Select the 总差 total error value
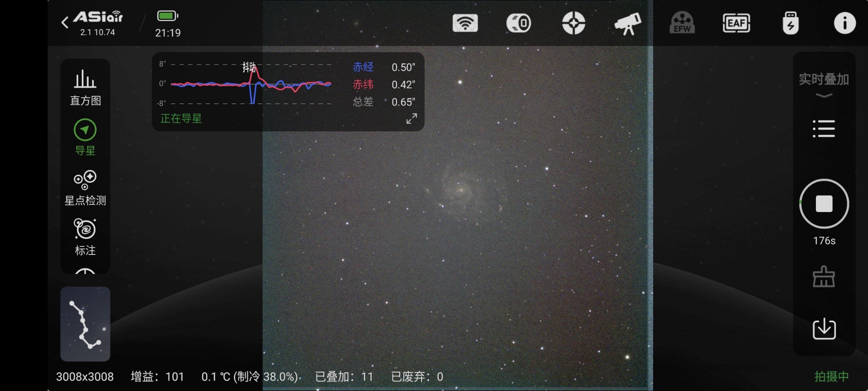Viewport: 868px width, 391px height. [x=403, y=102]
